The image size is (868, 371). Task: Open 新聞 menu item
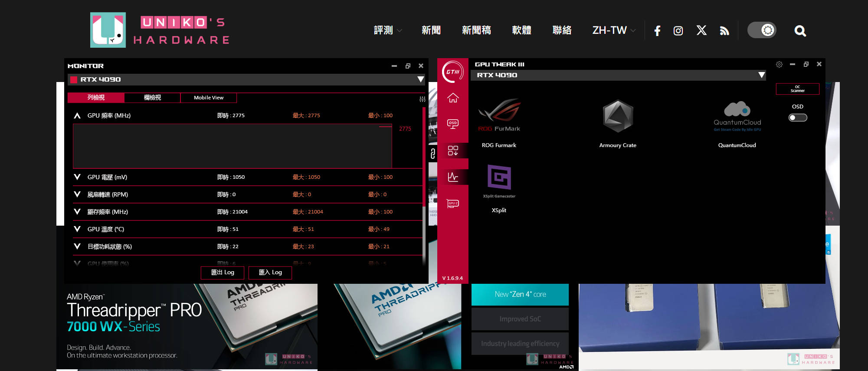pos(431,30)
